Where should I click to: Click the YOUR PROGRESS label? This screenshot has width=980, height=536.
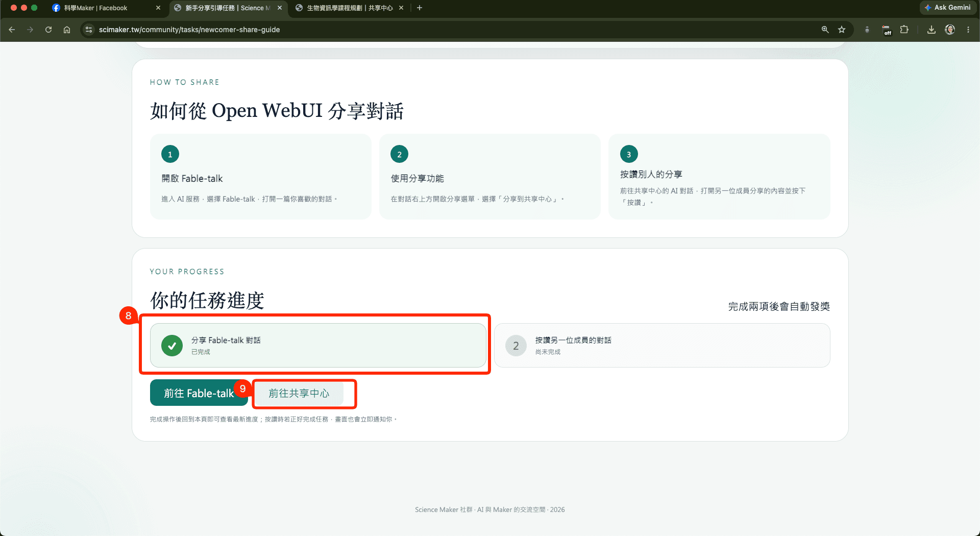coord(187,272)
